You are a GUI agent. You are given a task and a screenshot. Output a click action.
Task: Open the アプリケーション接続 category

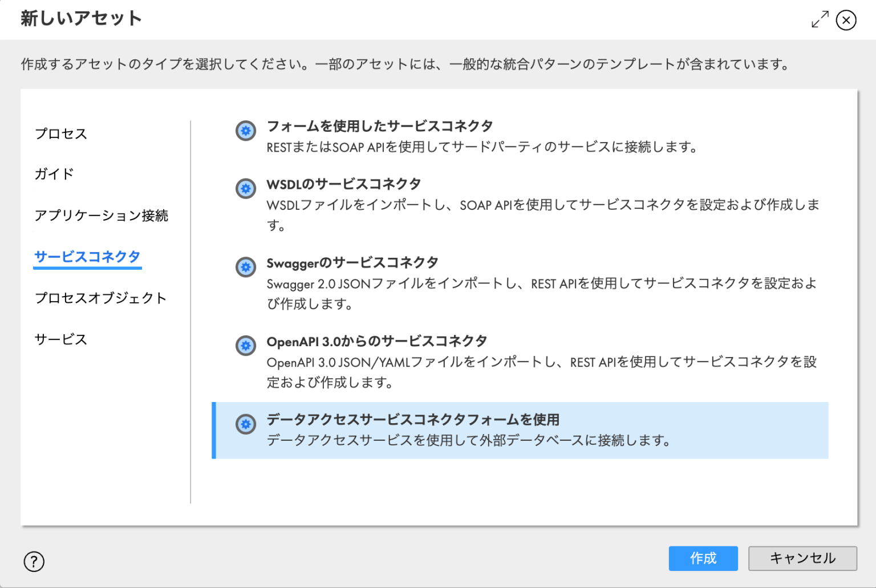[101, 216]
